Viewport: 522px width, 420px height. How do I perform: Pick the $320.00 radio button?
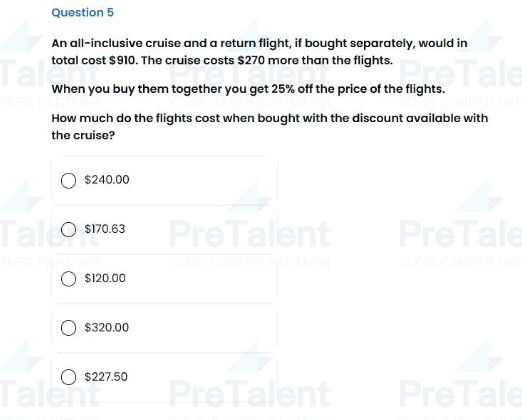click(68, 328)
